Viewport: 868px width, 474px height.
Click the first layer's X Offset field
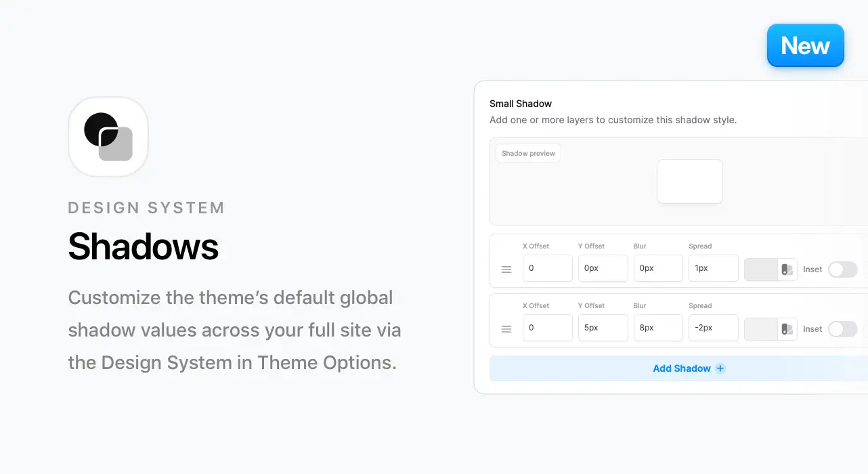coord(548,268)
